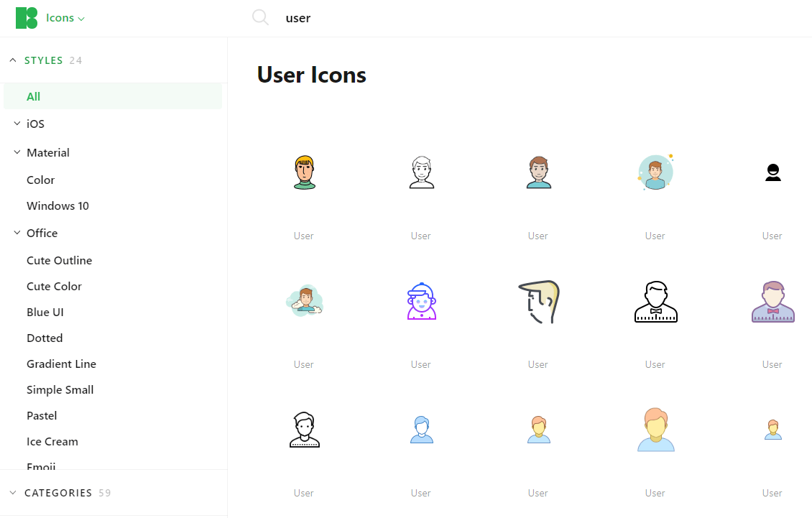Pick the black outline user with bow tie
The width and height of the screenshot is (812, 518).
coord(655,302)
